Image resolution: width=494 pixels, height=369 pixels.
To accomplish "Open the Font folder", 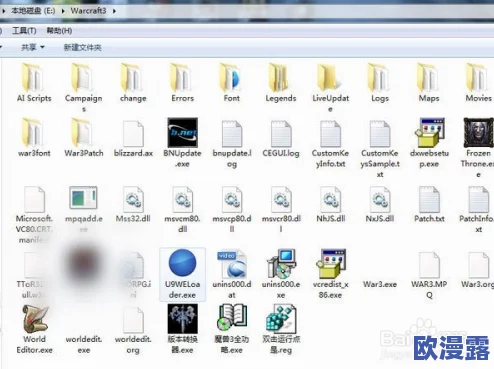I will click(232, 83).
